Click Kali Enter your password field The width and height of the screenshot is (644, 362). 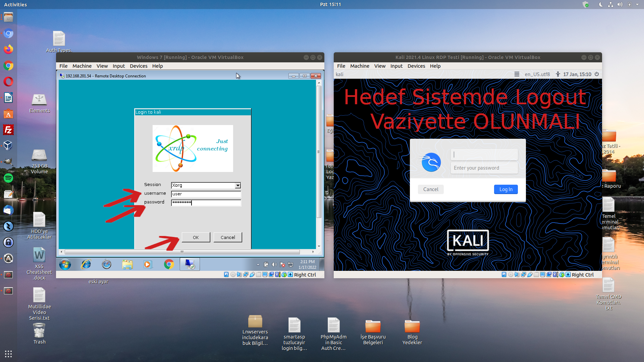tap(484, 168)
